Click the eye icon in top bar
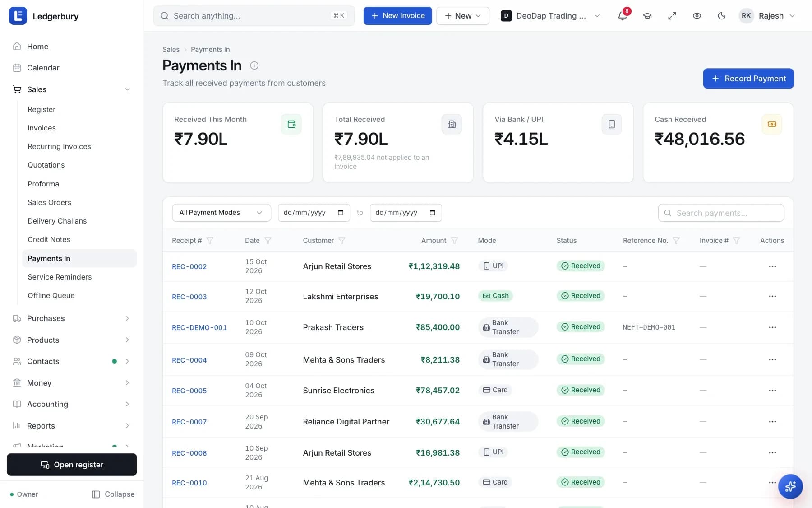The height and width of the screenshot is (508, 812). click(697, 16)
